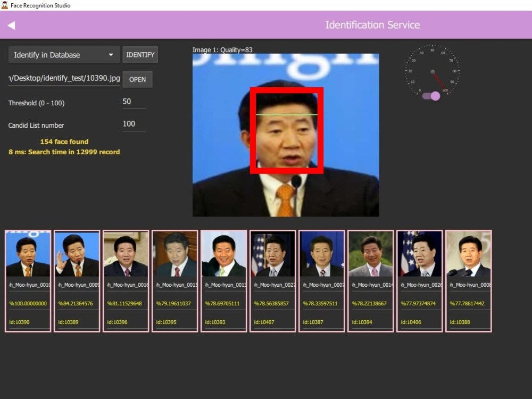The width and height of the screenshot is (532, 399).
Task: Click the back arrow icon
Action: pos(11,24)
